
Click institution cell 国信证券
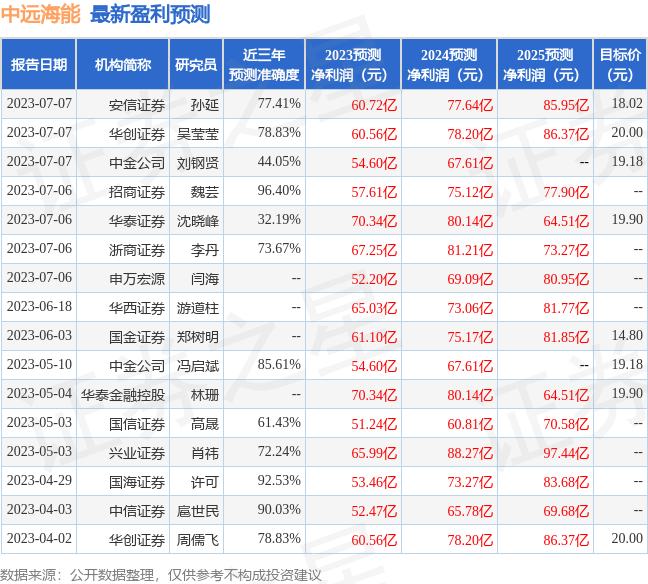(x=137, y=424)
